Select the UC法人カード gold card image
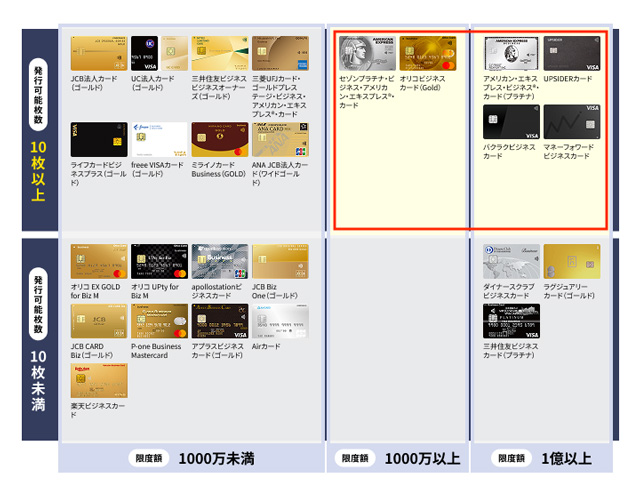This screenshot has height=498, width=640. point(159,54)
